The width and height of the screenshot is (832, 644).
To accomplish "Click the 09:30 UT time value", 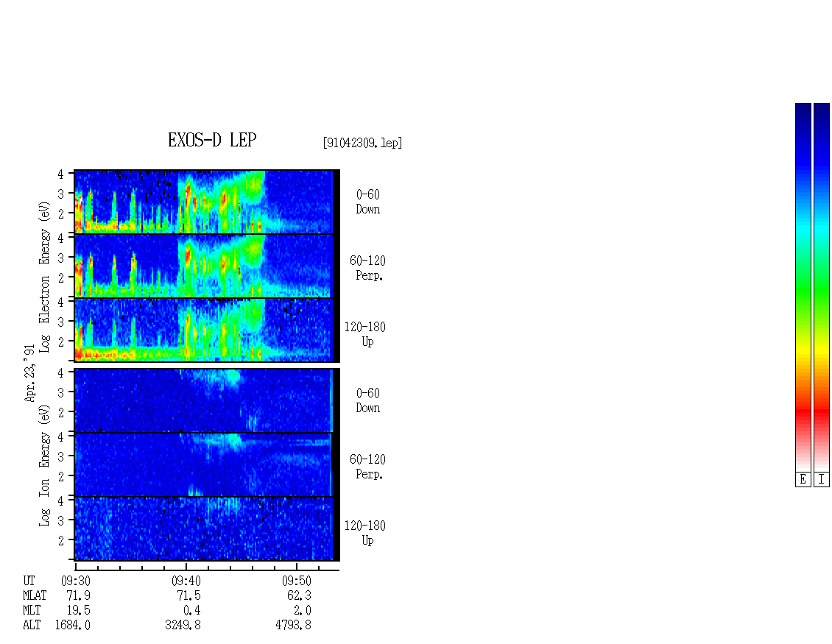I will [x=75, y=581].
